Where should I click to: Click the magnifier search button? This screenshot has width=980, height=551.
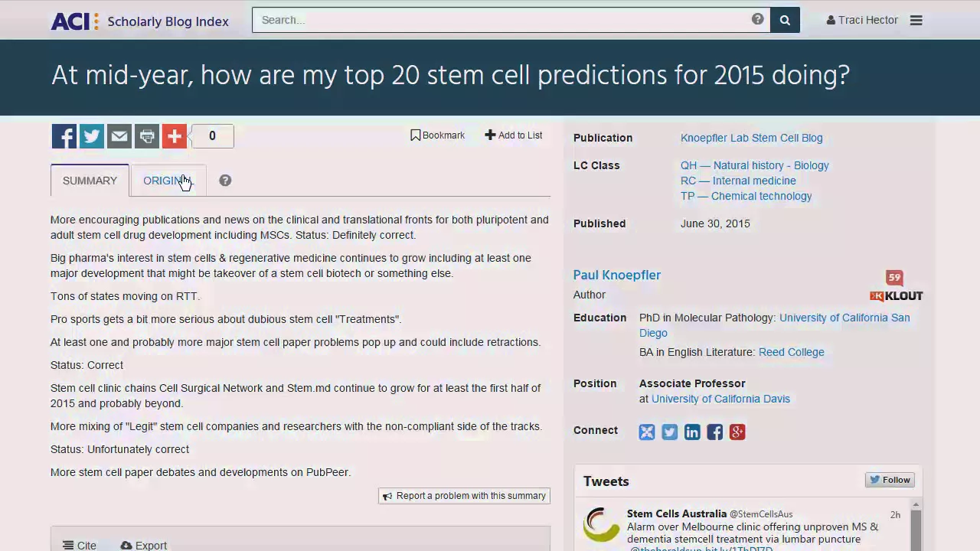785,20
